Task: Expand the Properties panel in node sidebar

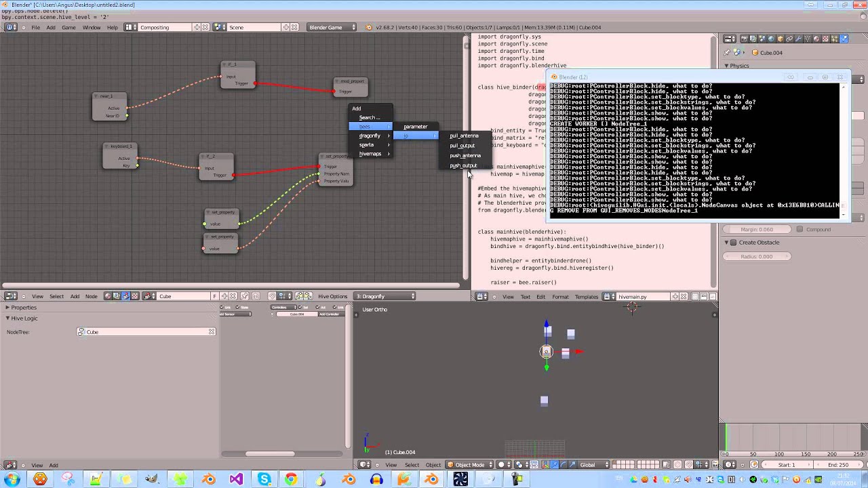Action: [x=7, y=307]
